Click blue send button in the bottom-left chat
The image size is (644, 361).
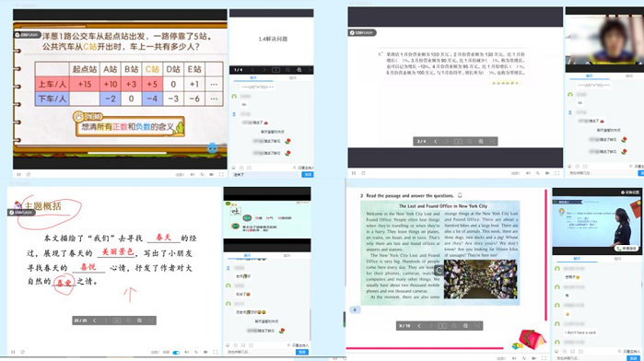click(x=302, y=353)
